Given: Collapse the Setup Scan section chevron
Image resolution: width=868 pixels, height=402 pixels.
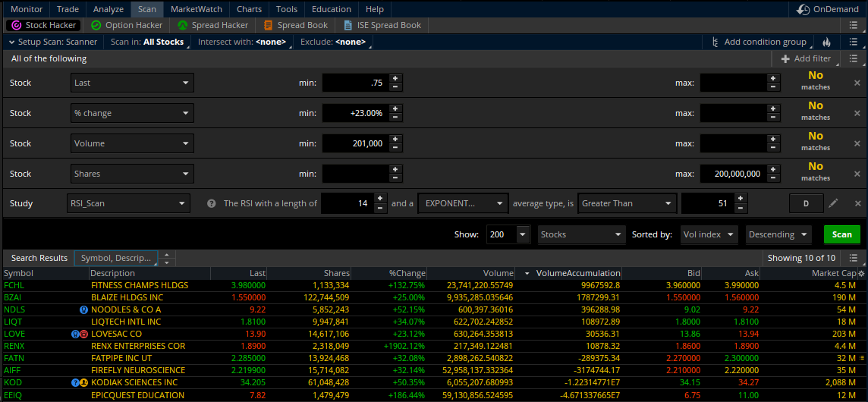Looking at the screenshot, I should [x=11, y=42].
